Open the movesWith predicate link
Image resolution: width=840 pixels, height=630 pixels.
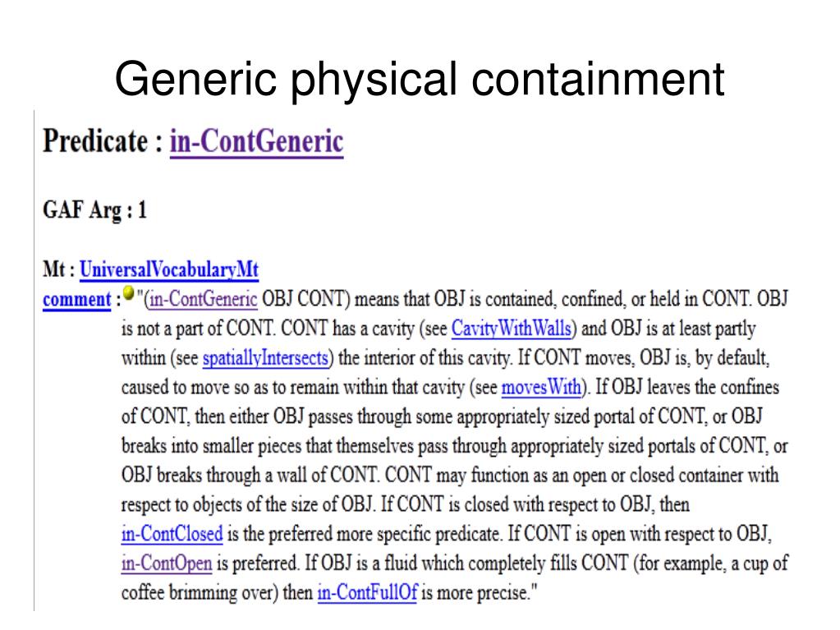(541, 387)
